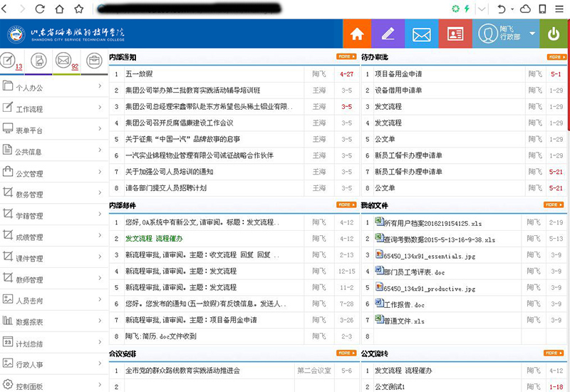Expand the 公共信息 menu
570x392 pixels.
point(54,151)
